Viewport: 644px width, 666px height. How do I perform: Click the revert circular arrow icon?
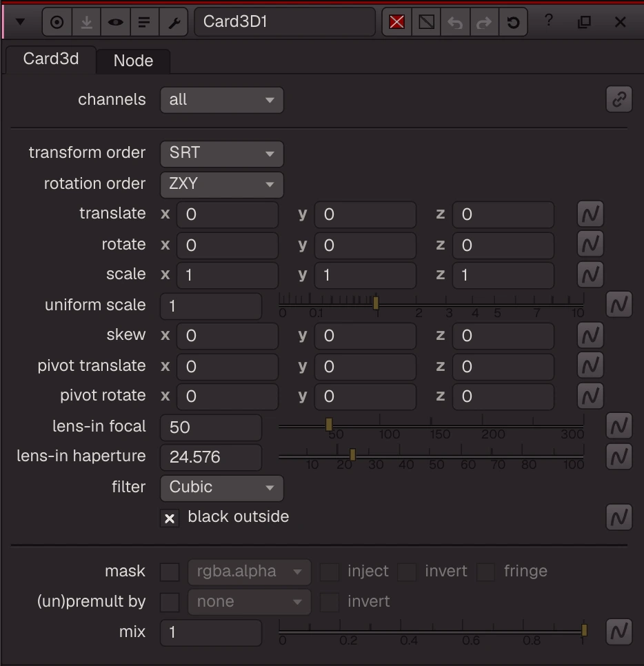[x=513, y=21]
